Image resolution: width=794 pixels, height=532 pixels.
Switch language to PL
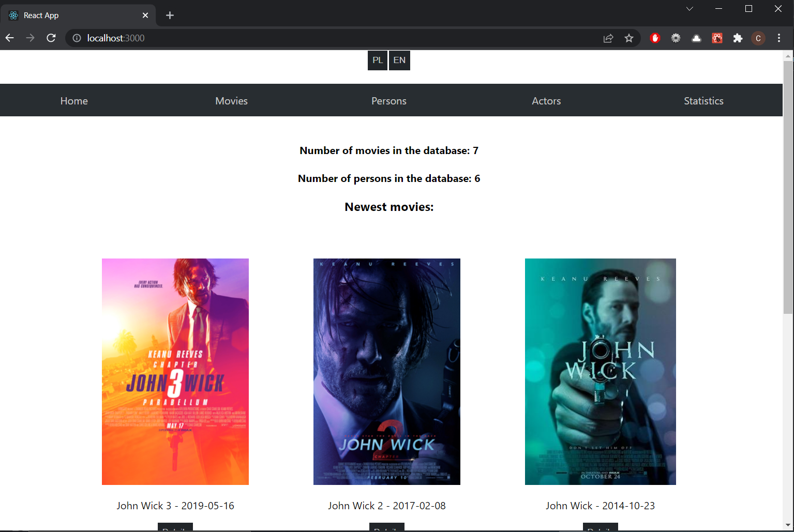[377, 60]
